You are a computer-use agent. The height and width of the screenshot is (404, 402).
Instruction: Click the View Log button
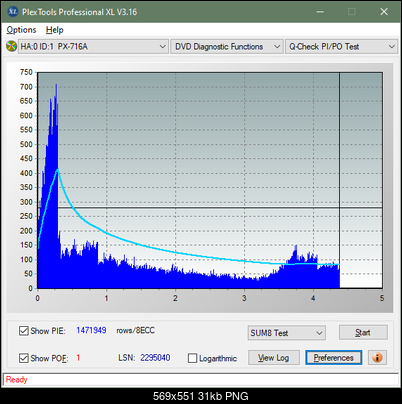(274, 358)
